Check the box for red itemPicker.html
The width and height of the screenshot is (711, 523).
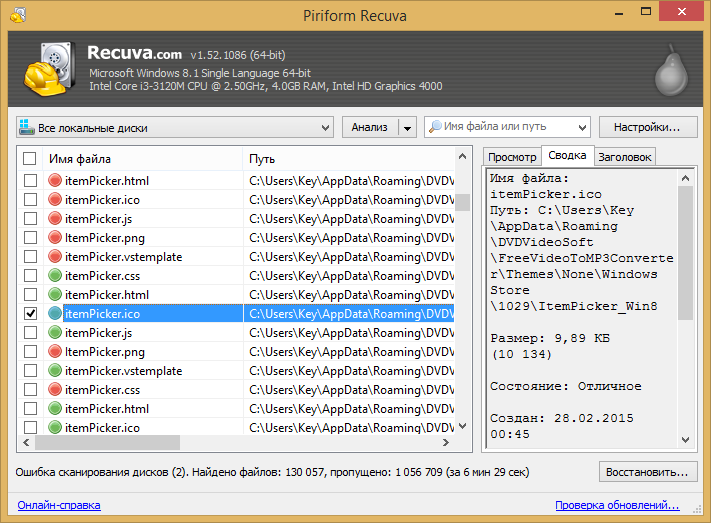coord(30,181)
